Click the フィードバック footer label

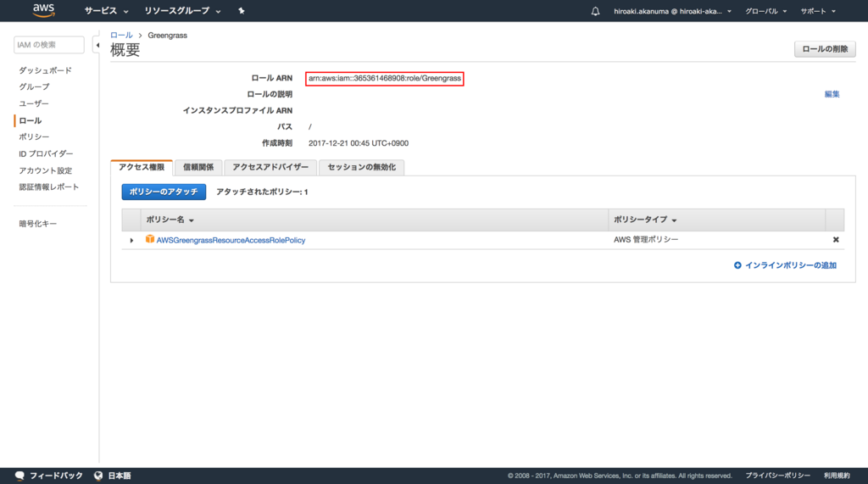click(x=56, y=476)
